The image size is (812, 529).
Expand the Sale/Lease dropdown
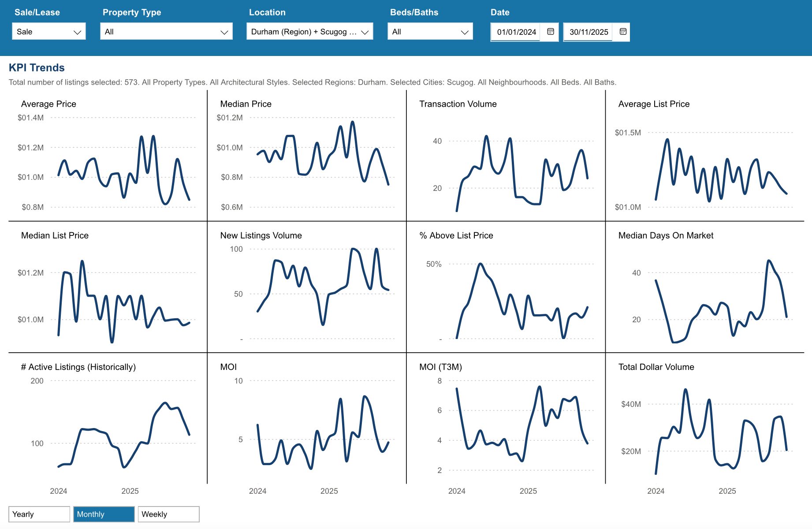coord(49,32)
